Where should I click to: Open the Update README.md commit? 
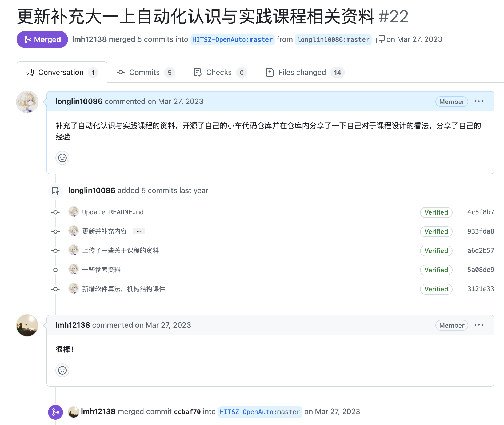click(113, 212)
